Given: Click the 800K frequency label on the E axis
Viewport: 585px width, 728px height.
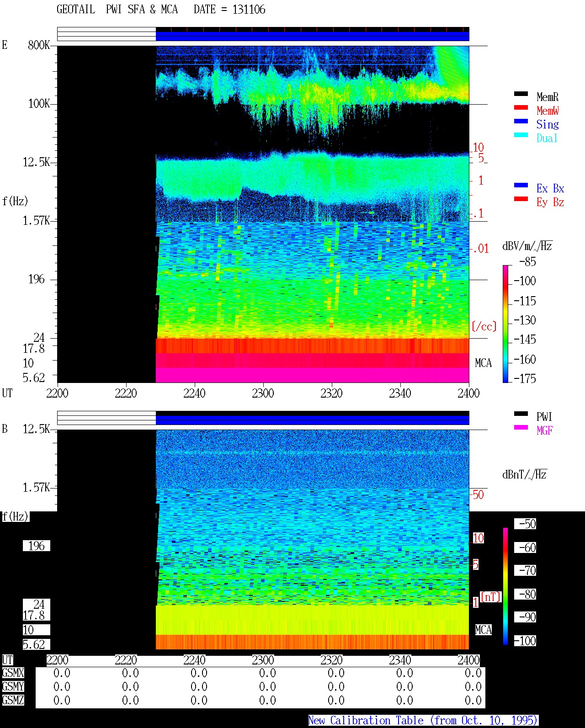Looking at the screenshot, I should pos(39,45).
